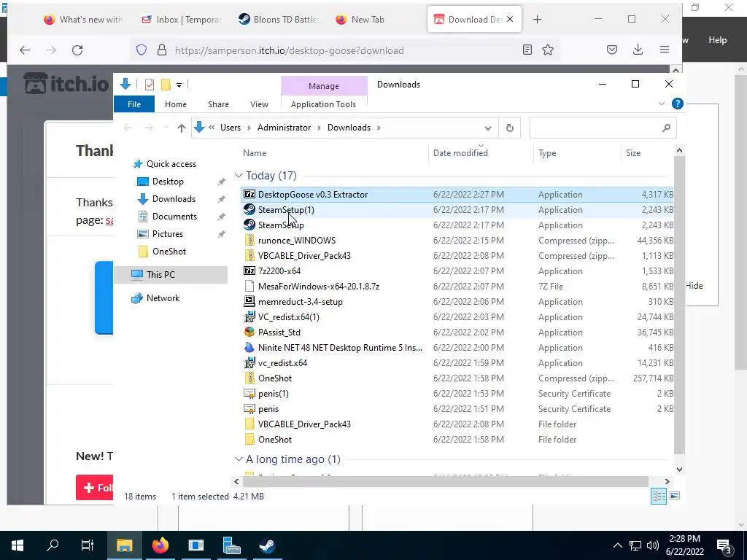Bookmark this page with the star icon
Screen dimensions: 747x560
tap(548, 50)
